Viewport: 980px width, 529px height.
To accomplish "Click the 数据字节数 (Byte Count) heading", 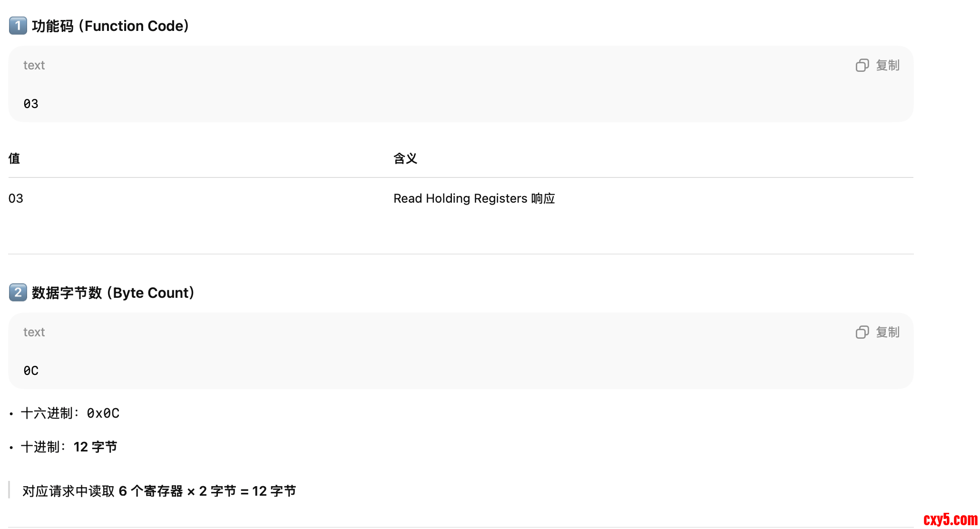I will pyautogui.click(x=113, y=293).
